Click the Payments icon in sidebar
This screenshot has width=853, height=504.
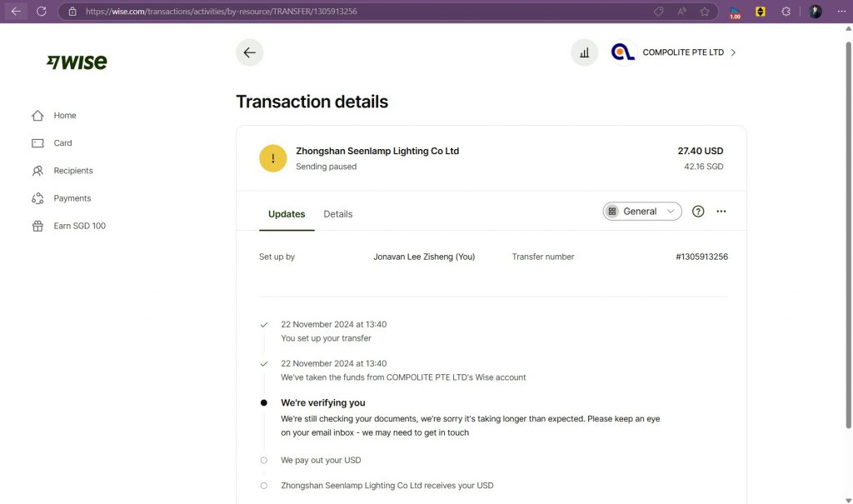(37, 198)
